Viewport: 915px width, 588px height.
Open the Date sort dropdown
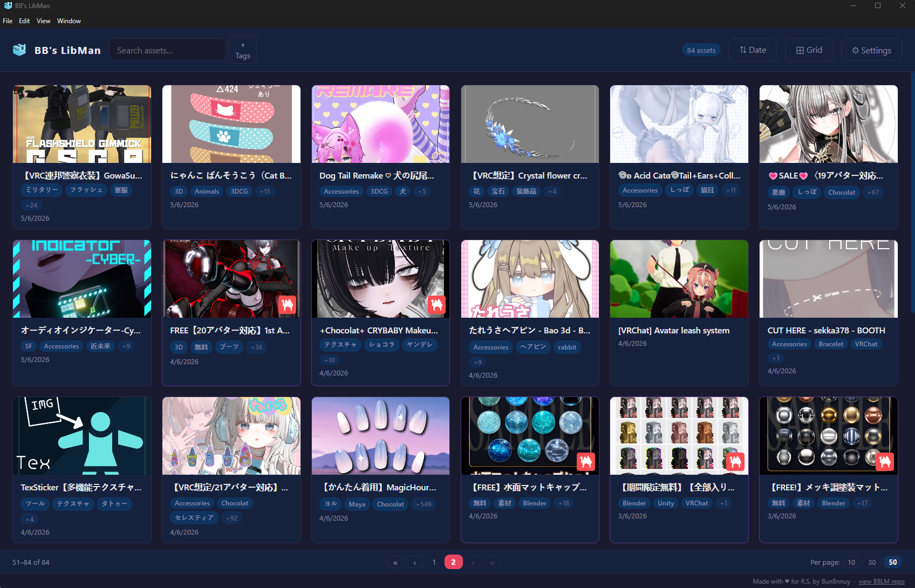pyautogui.click(x=753, y=50)
